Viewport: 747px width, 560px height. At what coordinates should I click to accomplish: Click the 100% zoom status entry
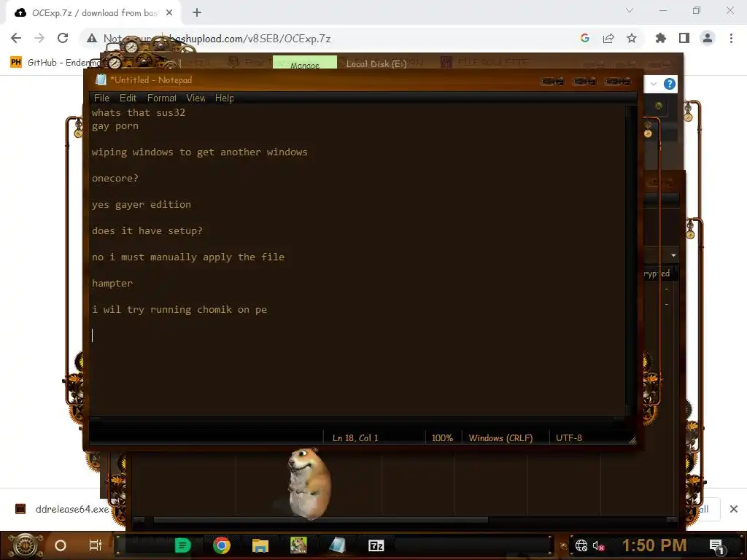pos(443,438)
